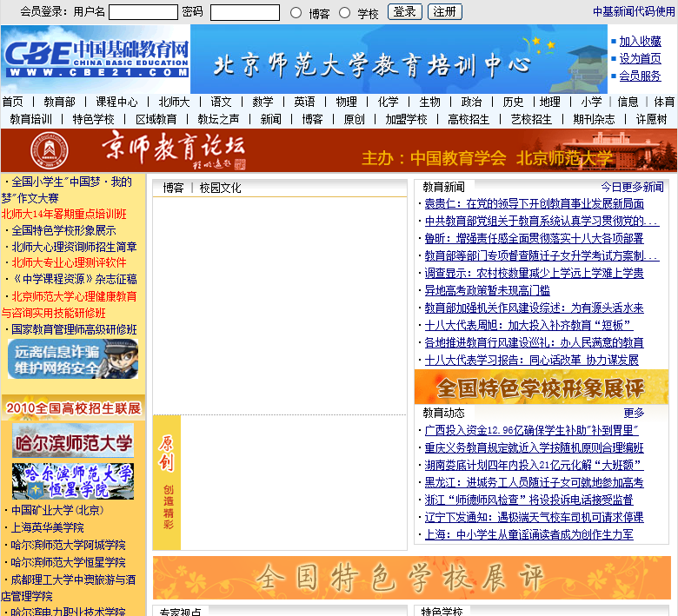Open the 北京师范大学教育培训中心 banner

coord(399,59)
